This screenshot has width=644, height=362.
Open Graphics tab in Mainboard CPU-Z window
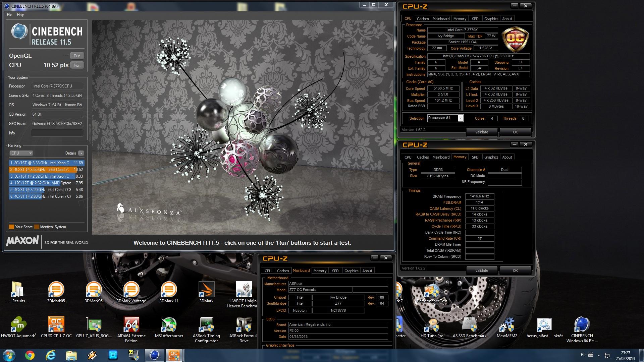(x=351, y=271)
